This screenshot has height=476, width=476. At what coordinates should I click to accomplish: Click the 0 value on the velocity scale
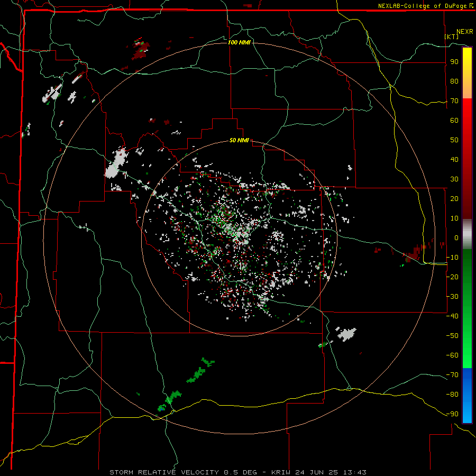[x=456, y=237]
